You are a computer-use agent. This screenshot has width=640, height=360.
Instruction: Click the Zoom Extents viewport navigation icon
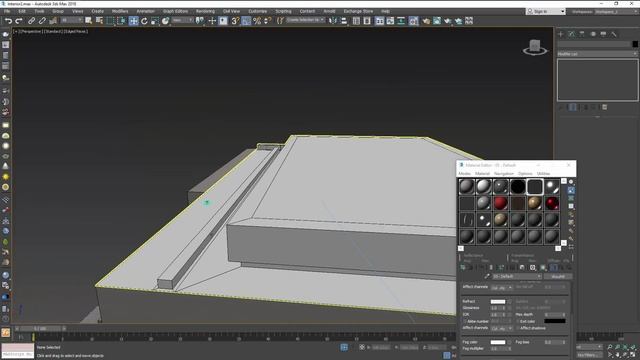625,347
